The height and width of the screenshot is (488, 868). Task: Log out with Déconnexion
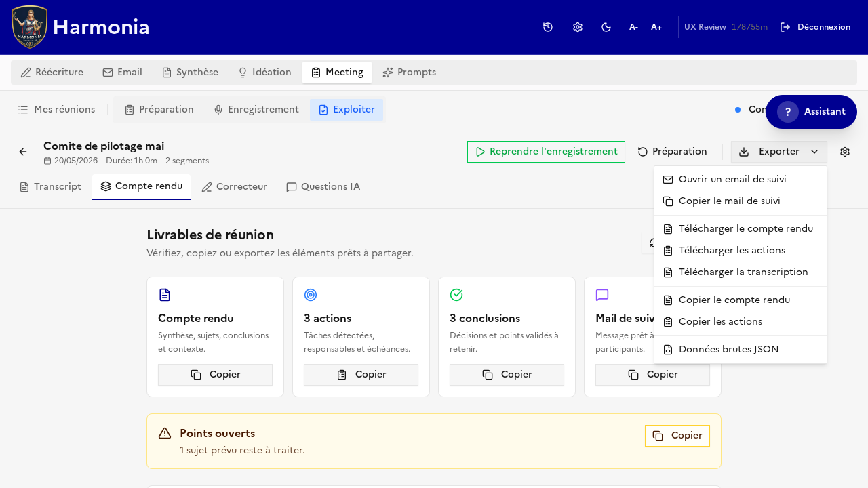click(815, 27)
